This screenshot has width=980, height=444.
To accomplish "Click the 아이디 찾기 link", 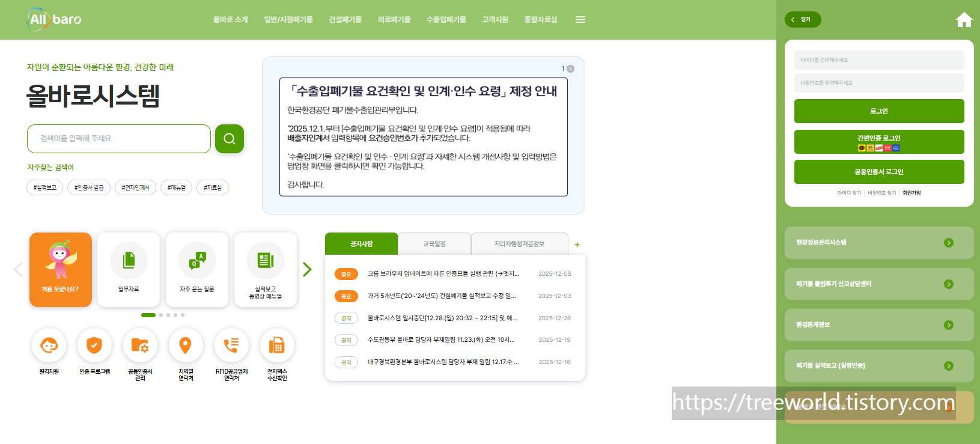I will point(849,193).
